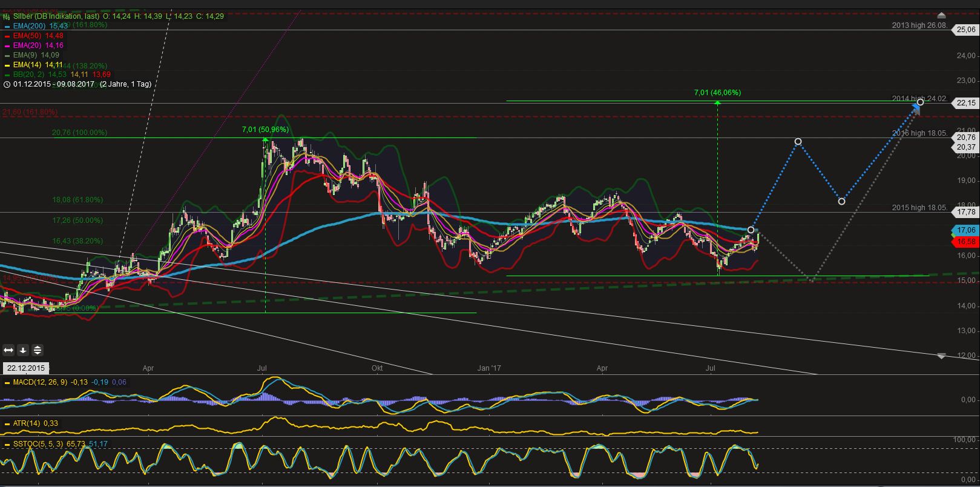Image resolution: width=980 pixels, height=487 pixels.
Task: Click the projection handle at the first peak
Action: (x=798, y=142)
